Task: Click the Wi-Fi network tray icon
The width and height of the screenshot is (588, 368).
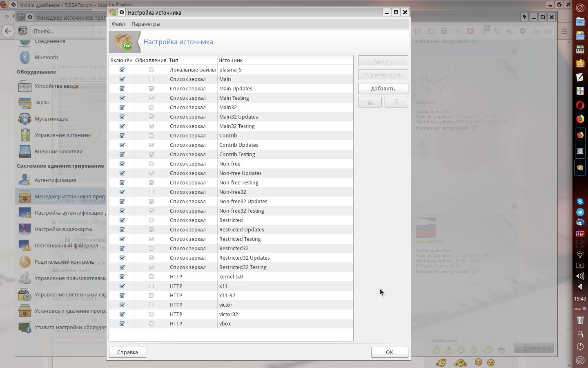Action: click(580, 255)
